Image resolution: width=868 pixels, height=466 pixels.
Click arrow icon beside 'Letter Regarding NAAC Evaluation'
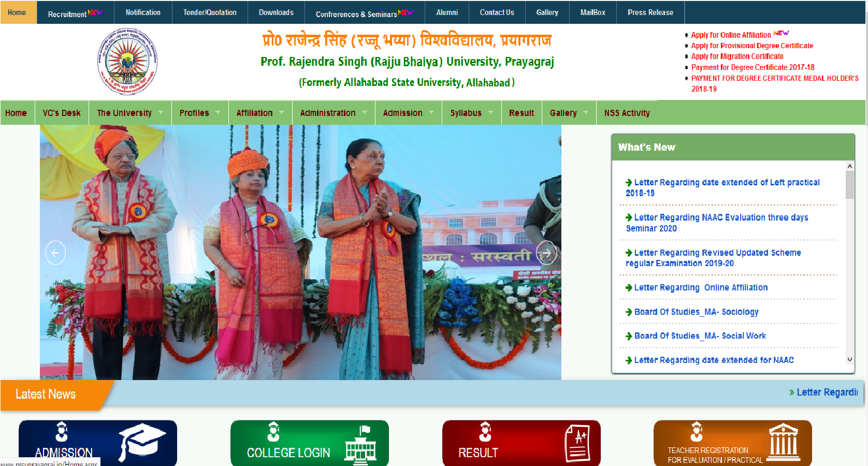(x=629, y=218)
